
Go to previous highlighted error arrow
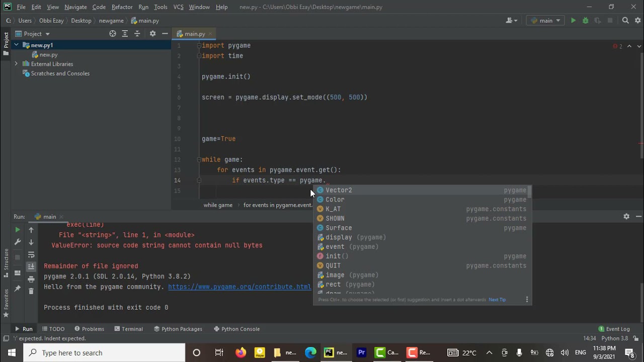(x=629, y=46)
